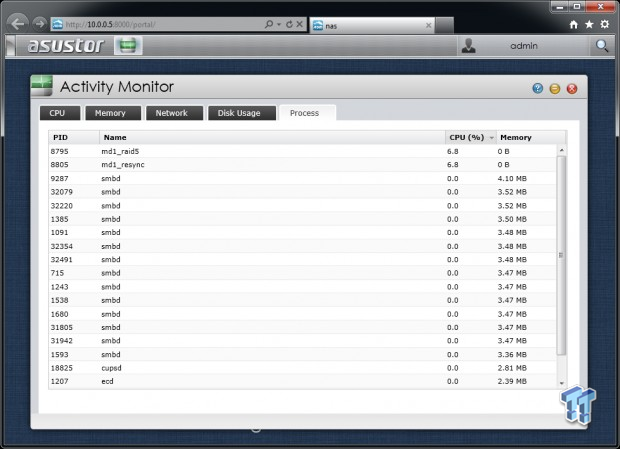
Task: Refresh the page with the reload icon
Action: (x=289, y=24)
